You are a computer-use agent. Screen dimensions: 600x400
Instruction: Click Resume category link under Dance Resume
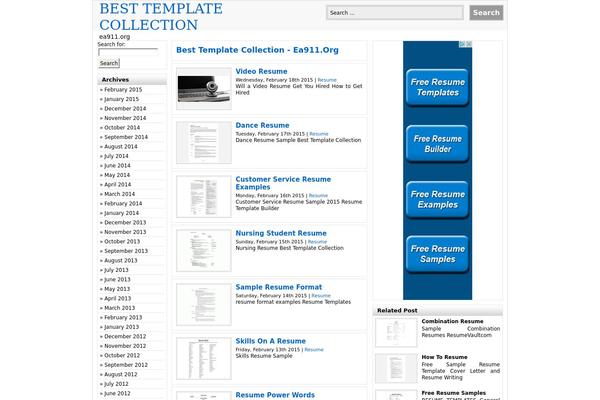click(319, 134)
